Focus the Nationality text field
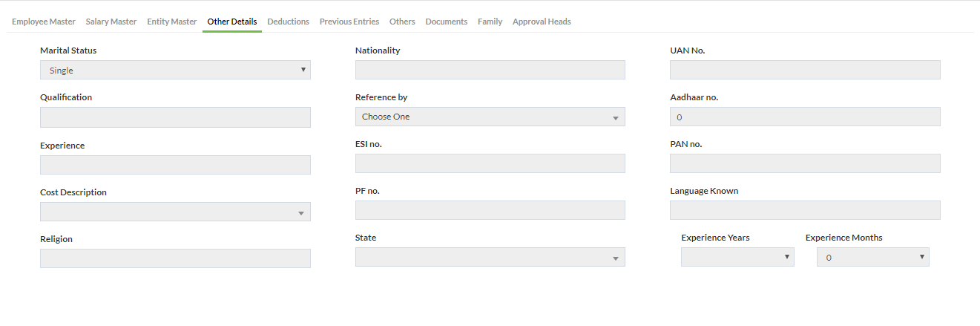The image size is (980, 326). (x=490, y=70)
